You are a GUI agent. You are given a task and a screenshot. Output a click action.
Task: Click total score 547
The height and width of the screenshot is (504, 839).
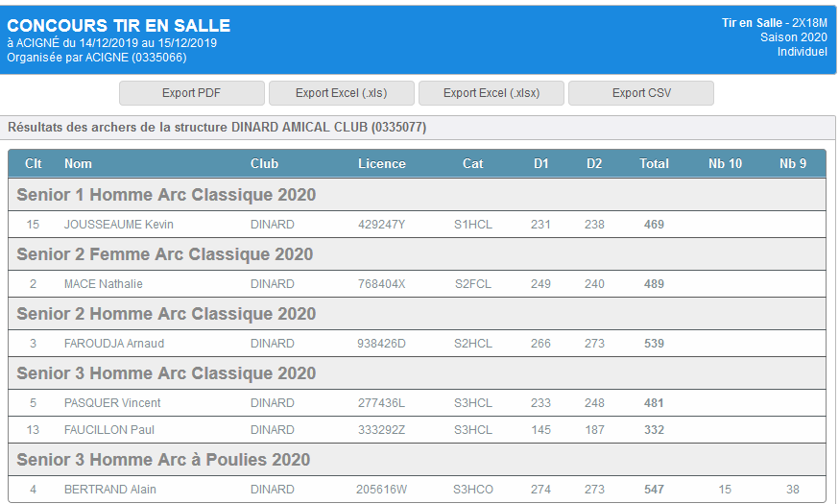pos(654,490)
